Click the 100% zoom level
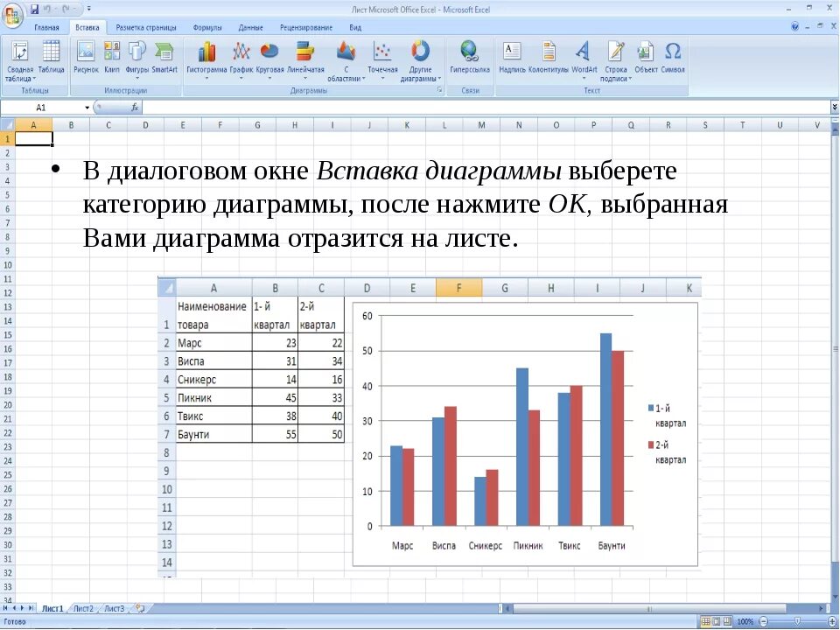The image size is (840, 630). coord(745,622)
